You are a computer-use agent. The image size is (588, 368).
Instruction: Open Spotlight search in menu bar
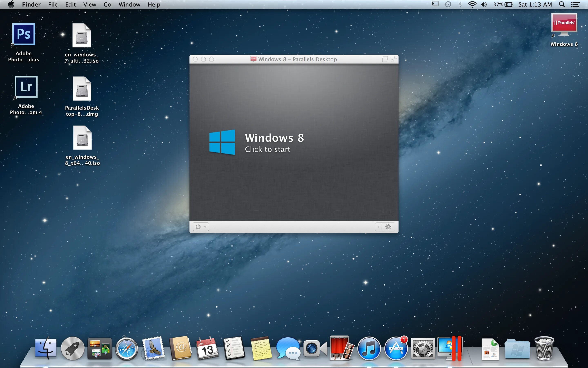[562, 4]
